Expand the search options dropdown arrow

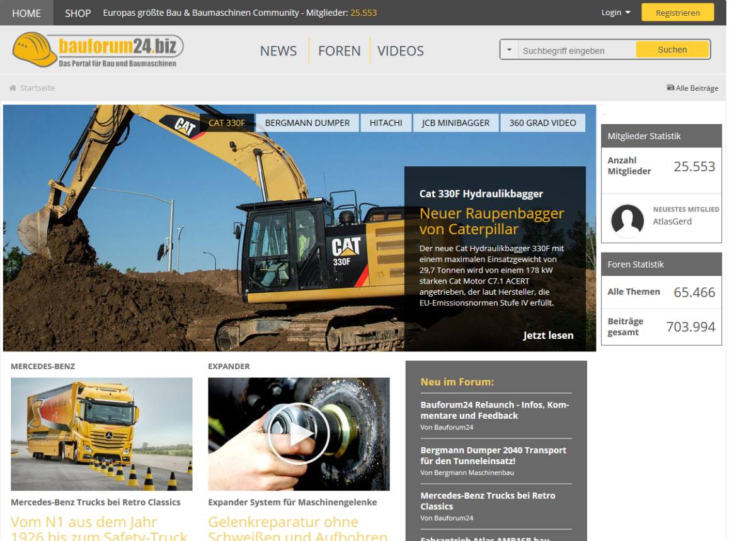point(509,50)
